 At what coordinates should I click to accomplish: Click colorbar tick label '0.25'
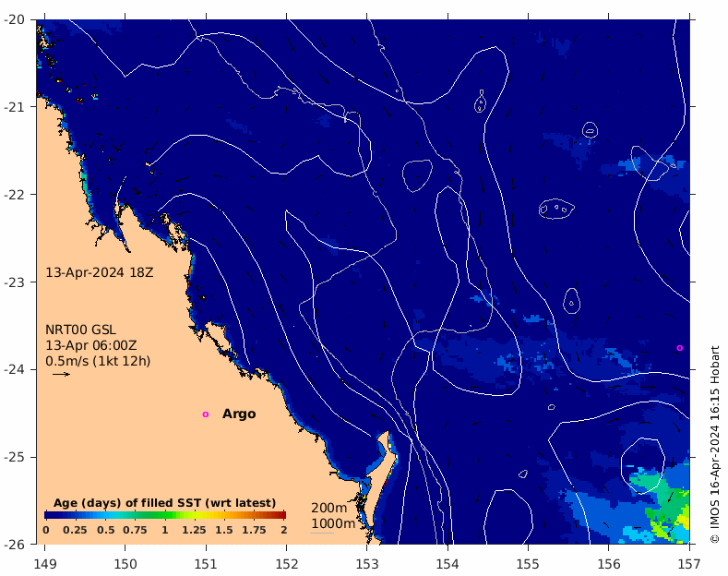pyautogui.click(x=75, y=530)
